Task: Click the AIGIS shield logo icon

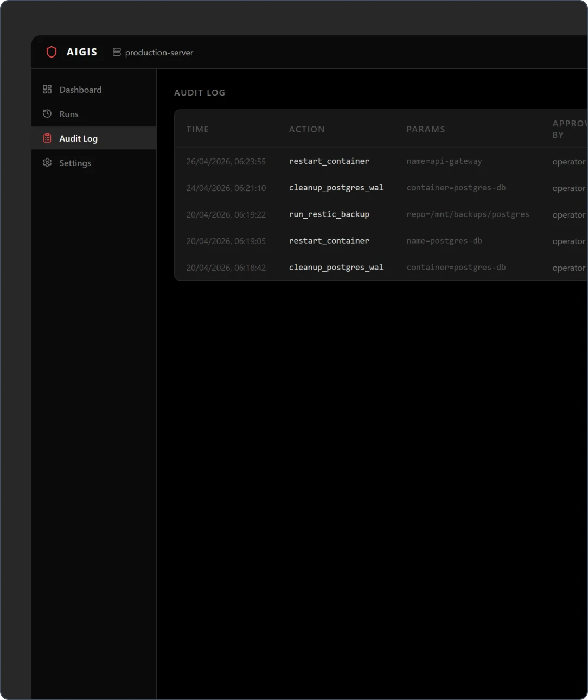Action: (52, 52)
